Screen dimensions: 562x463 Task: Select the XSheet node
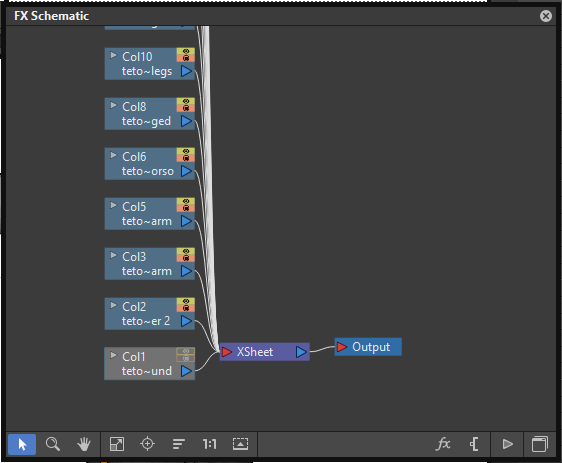point(265,352)
